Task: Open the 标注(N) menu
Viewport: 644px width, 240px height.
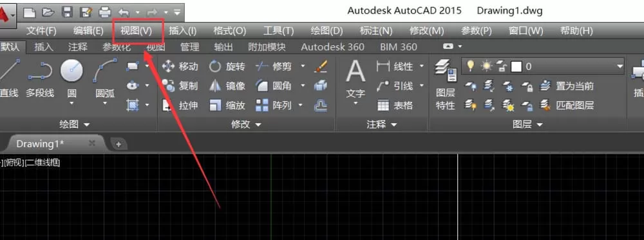Action: point(376,31)
